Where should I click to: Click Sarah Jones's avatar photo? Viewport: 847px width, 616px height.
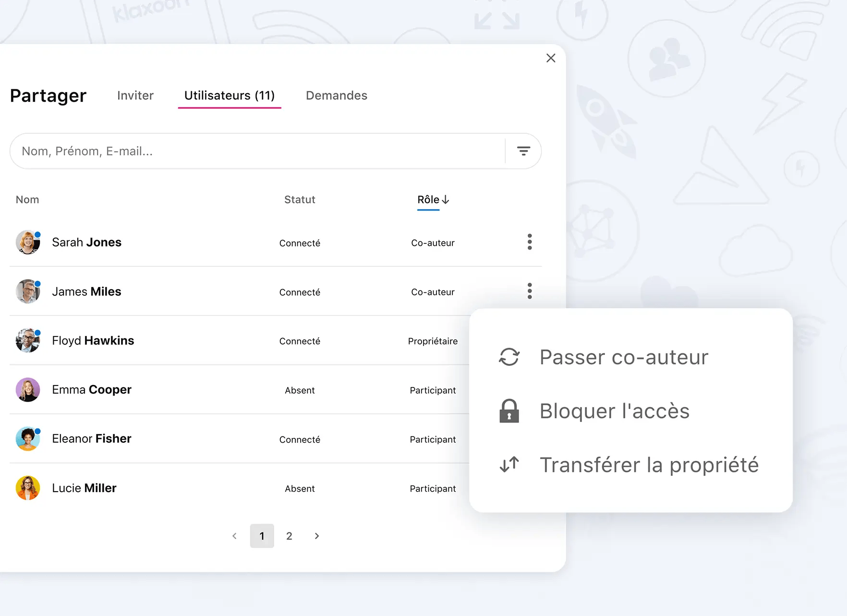click(x=28, y=242)
